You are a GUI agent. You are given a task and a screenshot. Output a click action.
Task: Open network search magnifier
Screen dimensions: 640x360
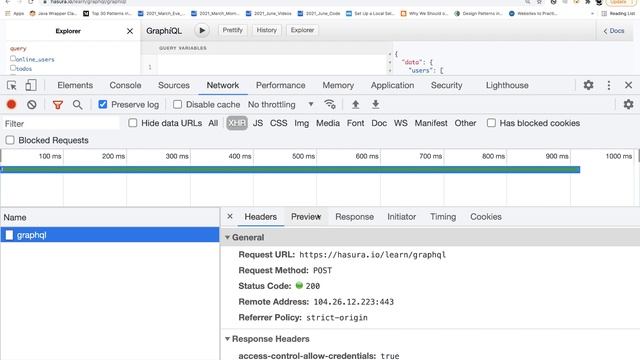(x=78, y=104)
